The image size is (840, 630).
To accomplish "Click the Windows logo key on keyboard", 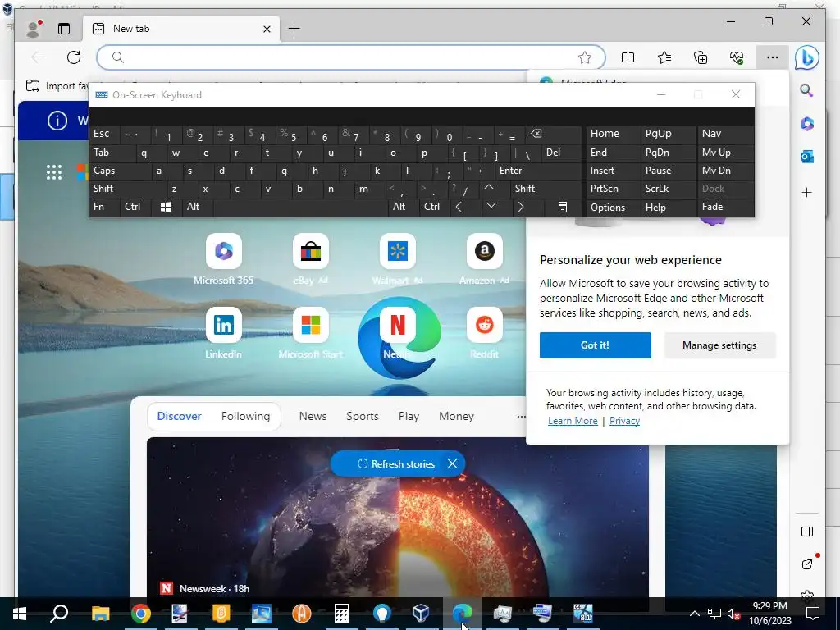I will 166,207.
